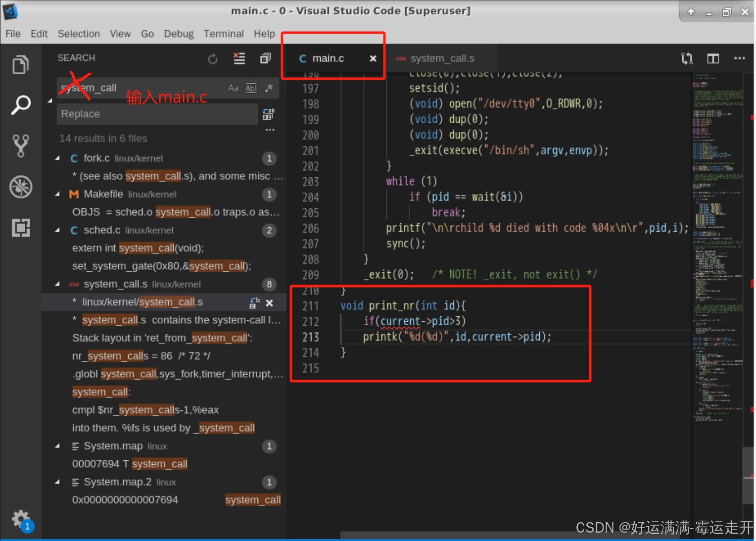Select 'into them. %fs is used by' match
This screenshot has height=541, width=756.
pos(163,428)
